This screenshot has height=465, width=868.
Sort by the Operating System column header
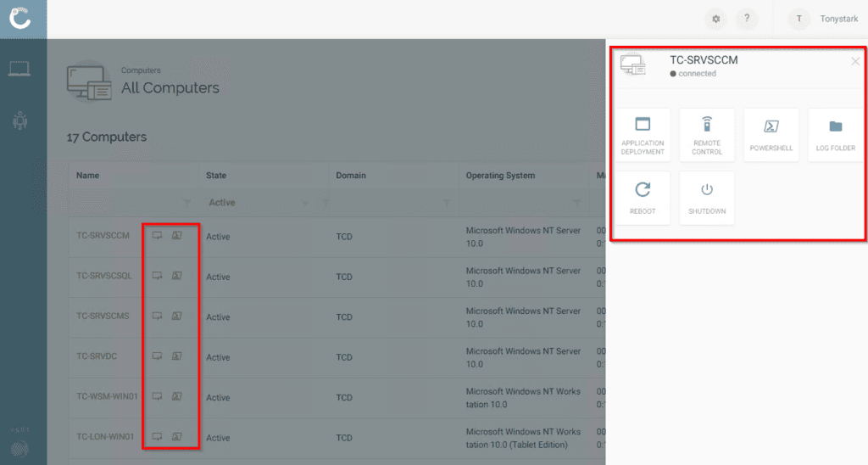pos(500,175)
